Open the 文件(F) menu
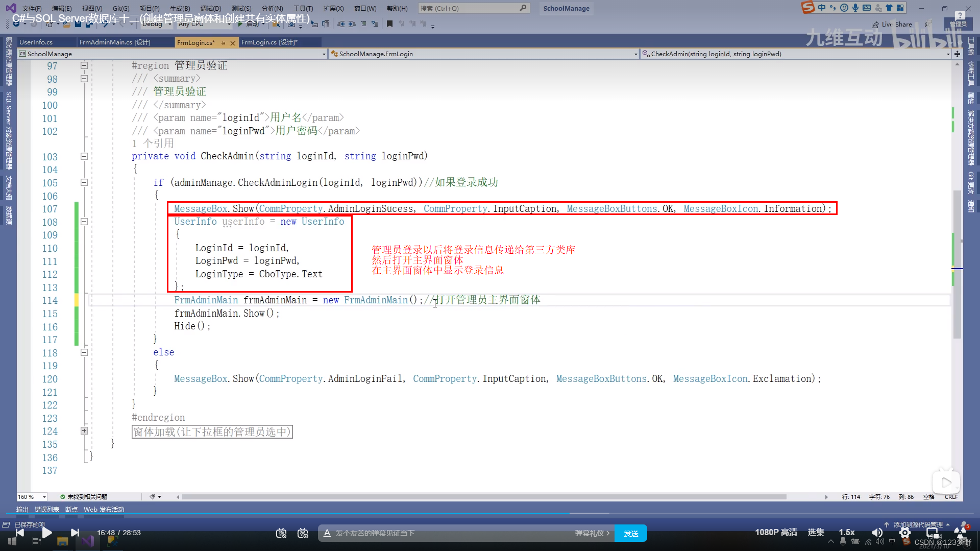The image size is (980, 551). (x=32, y=8)
